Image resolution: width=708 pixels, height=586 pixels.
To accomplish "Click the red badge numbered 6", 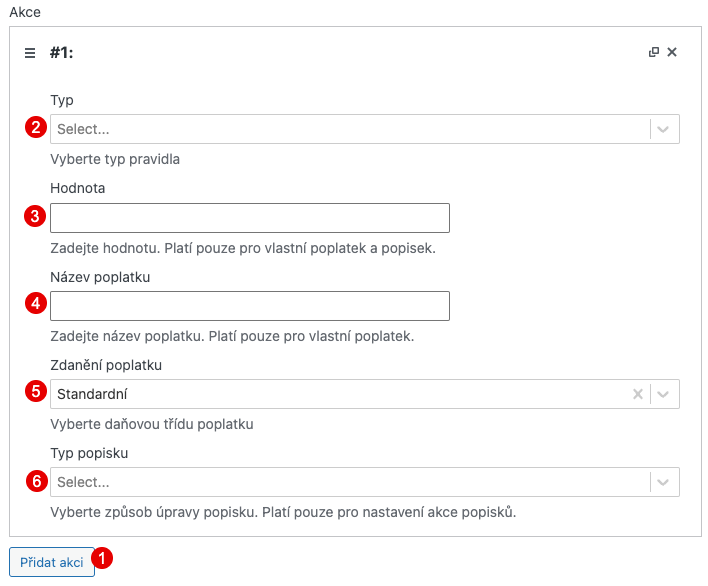I will point(36,482).
